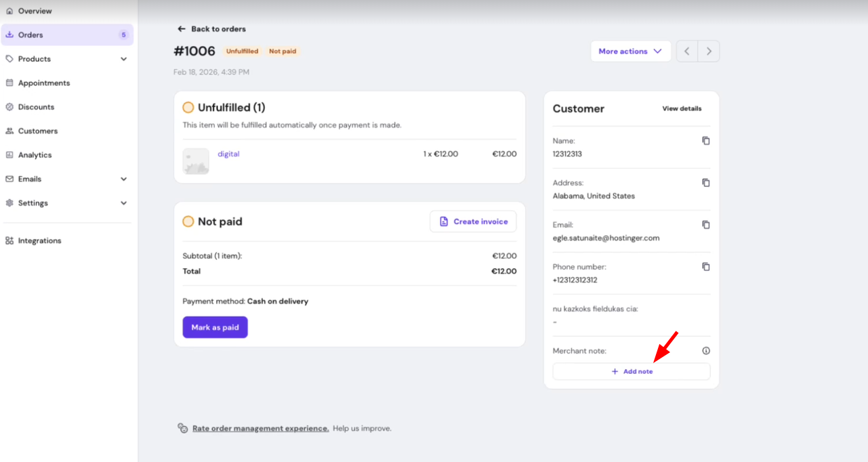The height and width of the screenshot is (462, 868).
Task: Open the More actions dropdown
Action: pyautogui.click(x=630, y=51)
